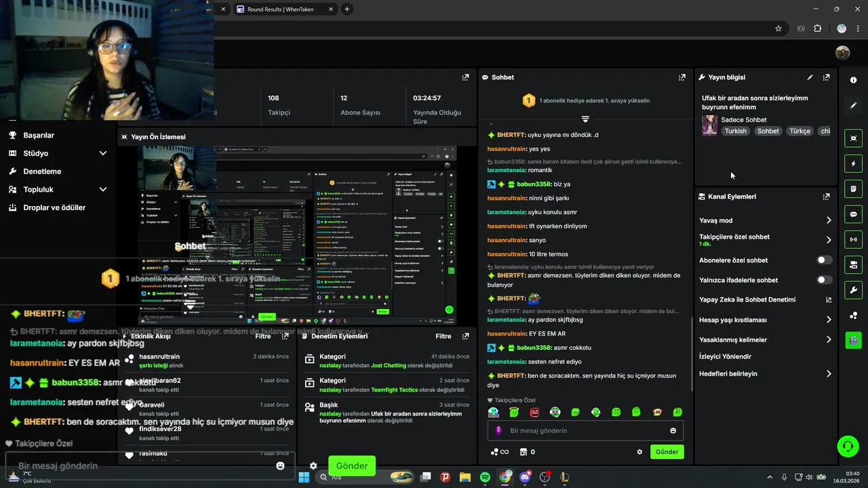The width and height of the screenshot is (868, 488).
Task: Pop out the Denetim Eylemleri panel
Action: click(x=465, y=336)
